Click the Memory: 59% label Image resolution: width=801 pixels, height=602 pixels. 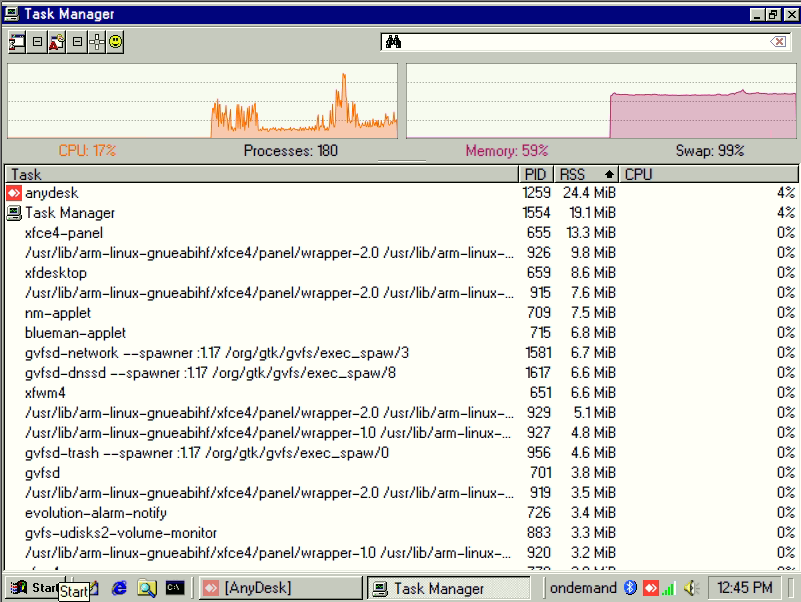(x=507, y=151)
